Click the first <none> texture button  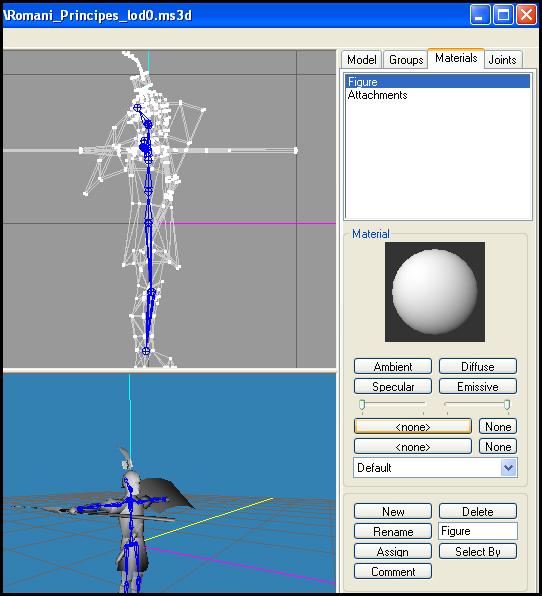413,427
